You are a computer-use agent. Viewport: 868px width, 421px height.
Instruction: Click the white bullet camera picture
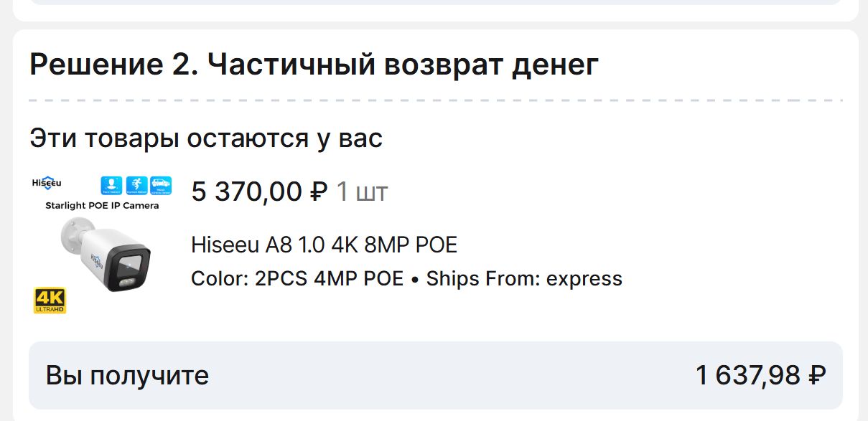[x=106, y=255]
